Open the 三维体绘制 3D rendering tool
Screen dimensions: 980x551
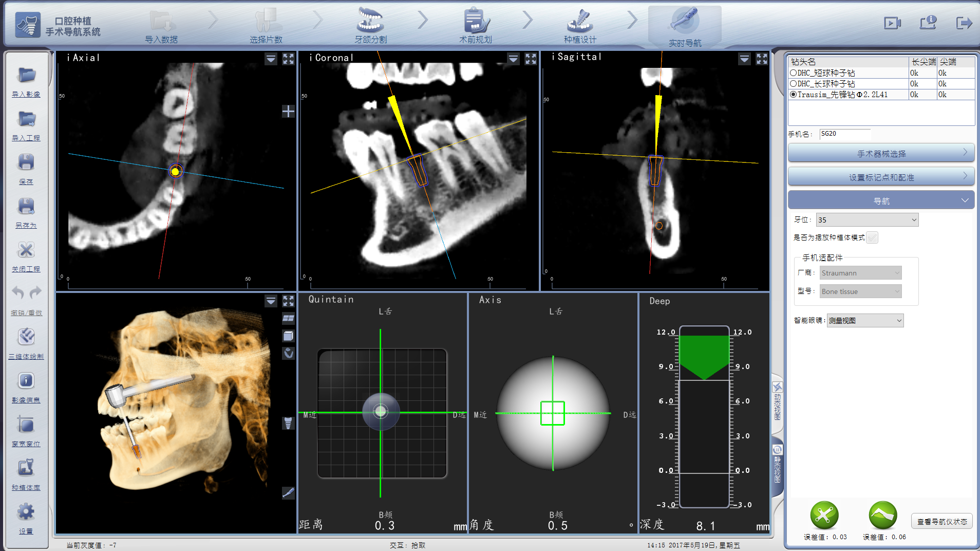(x=26, y=338)
